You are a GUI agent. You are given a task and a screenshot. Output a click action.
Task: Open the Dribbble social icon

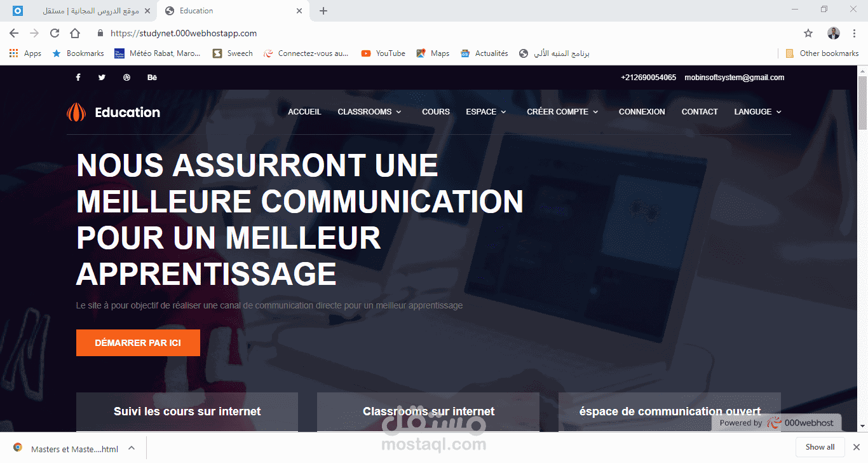click(x=126, y=78)
